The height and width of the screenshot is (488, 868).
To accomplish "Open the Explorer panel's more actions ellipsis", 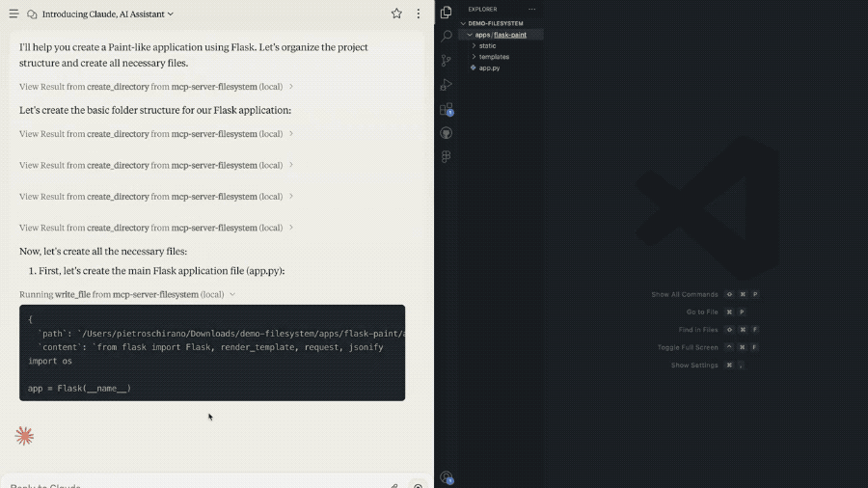I will (532, 10).
